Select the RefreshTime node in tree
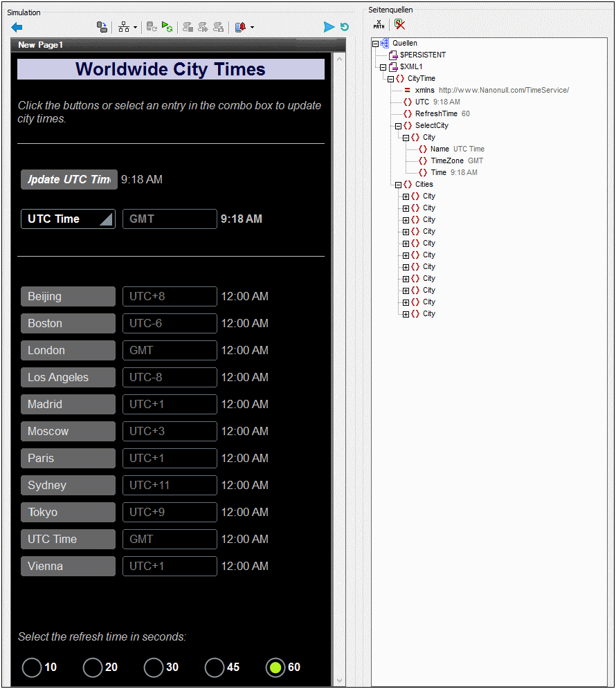 pos(435,113)
